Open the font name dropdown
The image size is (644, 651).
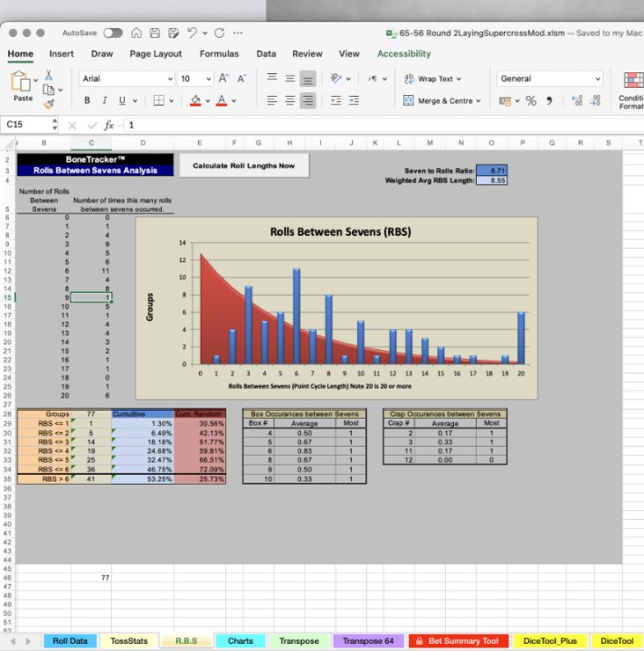[x=170, y=79]
